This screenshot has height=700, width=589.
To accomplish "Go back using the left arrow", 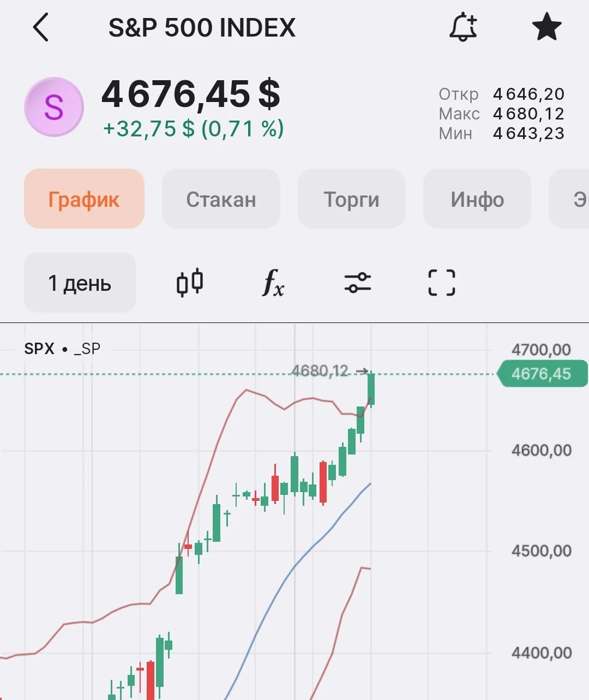I will click(x=41, y=27).
